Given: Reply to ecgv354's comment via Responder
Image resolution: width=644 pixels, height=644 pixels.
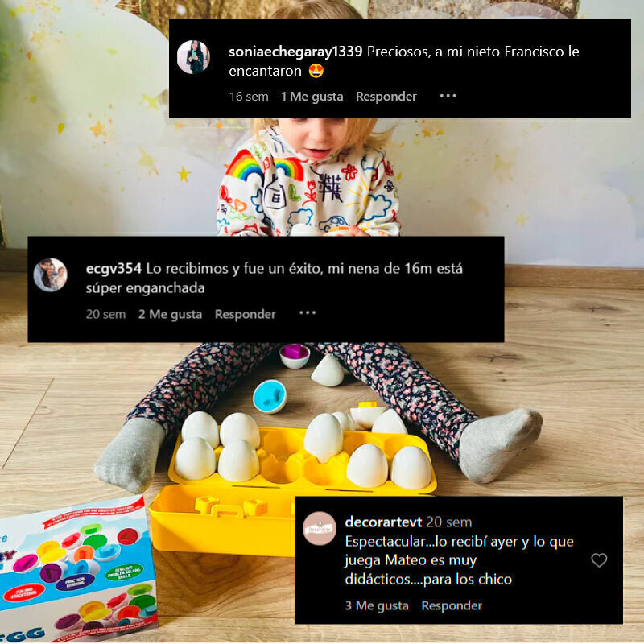Looking at the screenshot, I should (246, 314).
